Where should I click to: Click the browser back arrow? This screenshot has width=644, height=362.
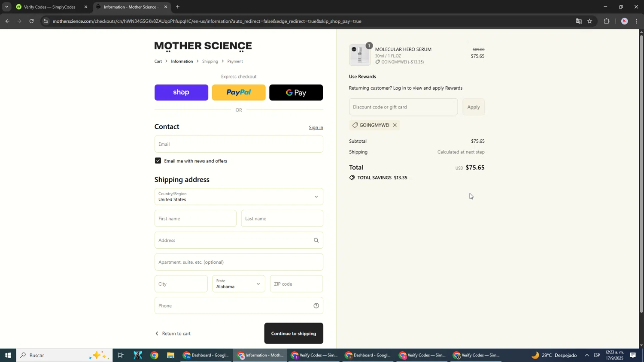point(7,21)
